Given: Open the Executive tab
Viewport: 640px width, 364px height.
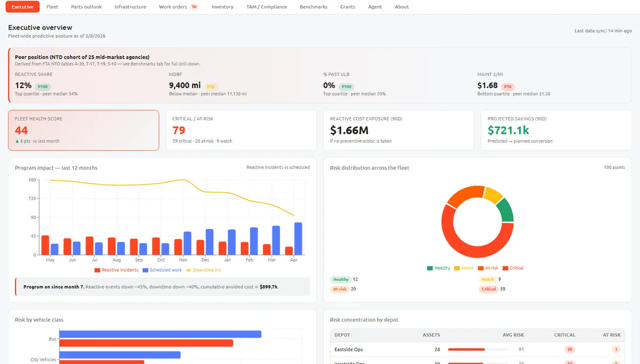Looking at the screenshot, I should pyautogui.click(x=22, y=7).
